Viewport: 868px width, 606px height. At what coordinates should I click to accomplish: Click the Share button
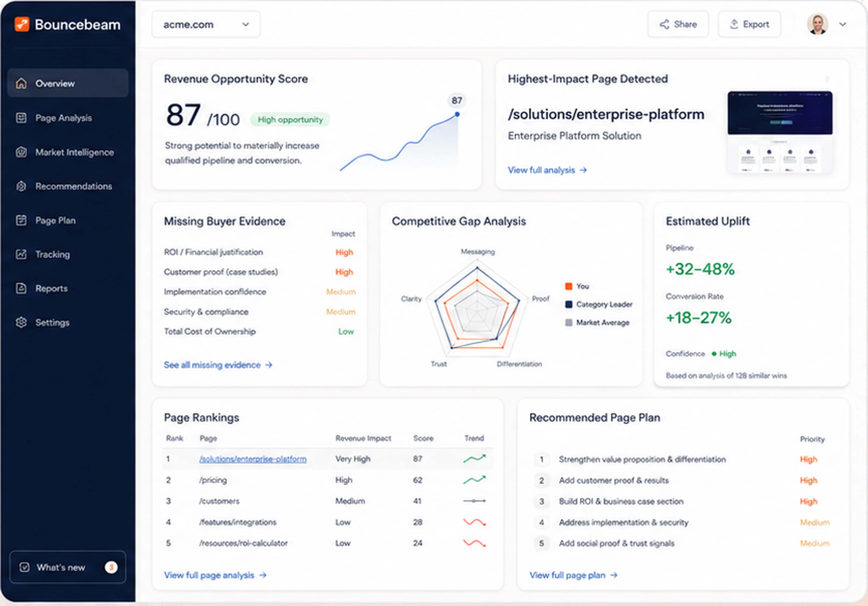[x=678, y=24]
